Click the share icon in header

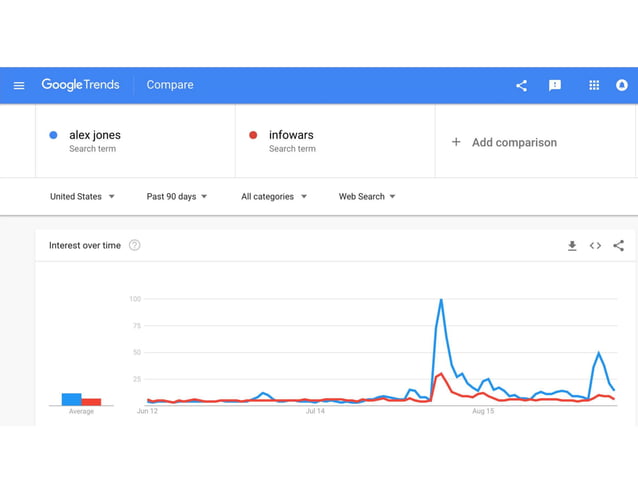[x=521, y=86]
